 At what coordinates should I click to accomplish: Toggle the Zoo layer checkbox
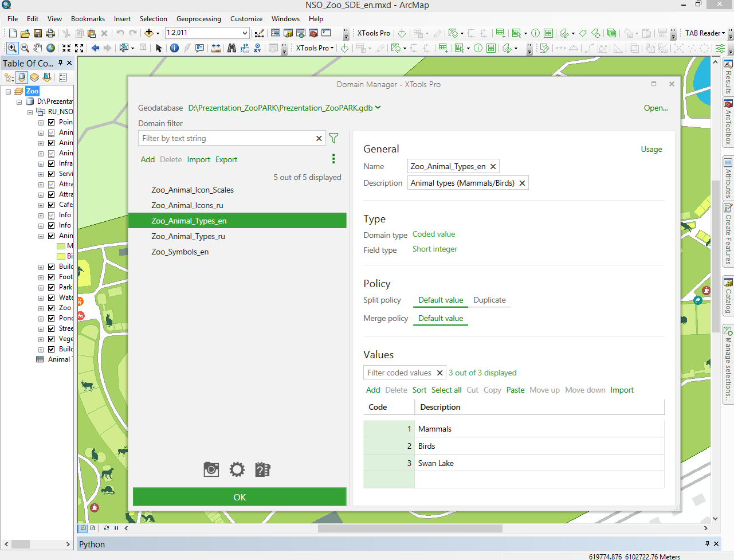click(52, 308)
